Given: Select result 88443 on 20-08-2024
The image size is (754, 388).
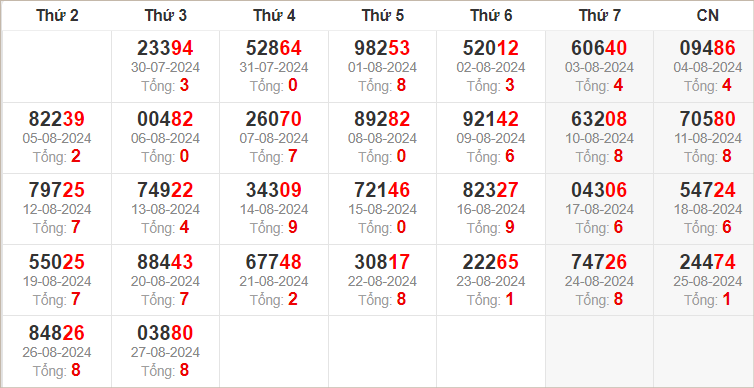Looking at the screenshot, I should click(x=165, y=262).
